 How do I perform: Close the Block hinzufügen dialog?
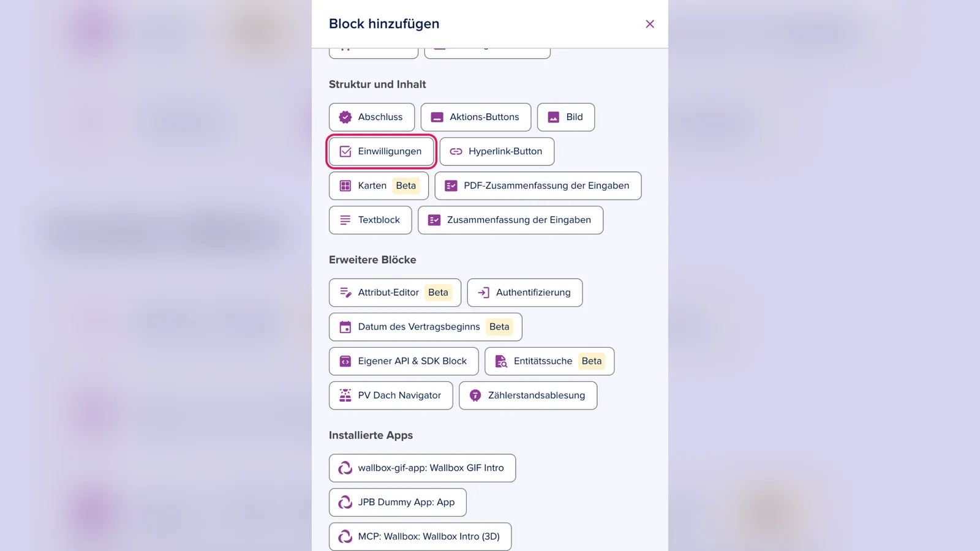point(650,24)
